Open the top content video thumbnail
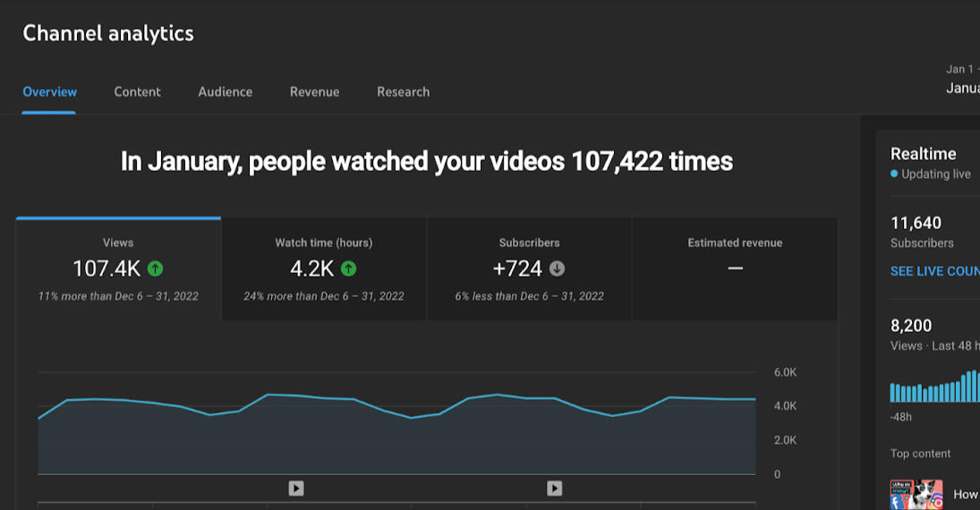This screenshot has height=510, width=980. pyautogui.click(x=915, y=494)
